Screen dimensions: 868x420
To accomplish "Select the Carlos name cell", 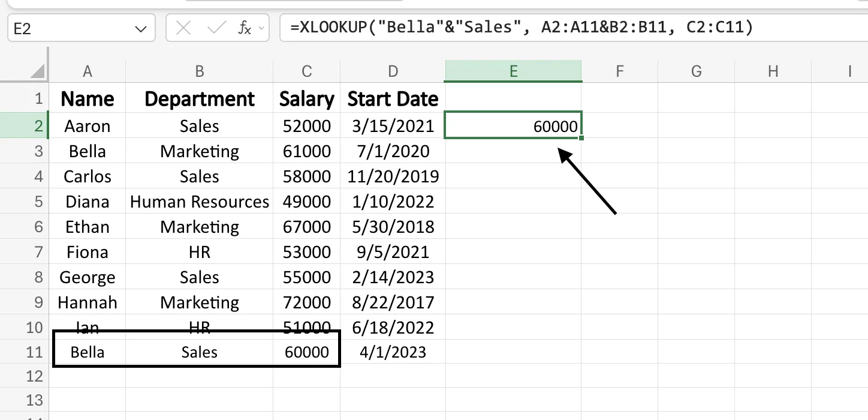I will pyautogui.click(x=88, y=176).
